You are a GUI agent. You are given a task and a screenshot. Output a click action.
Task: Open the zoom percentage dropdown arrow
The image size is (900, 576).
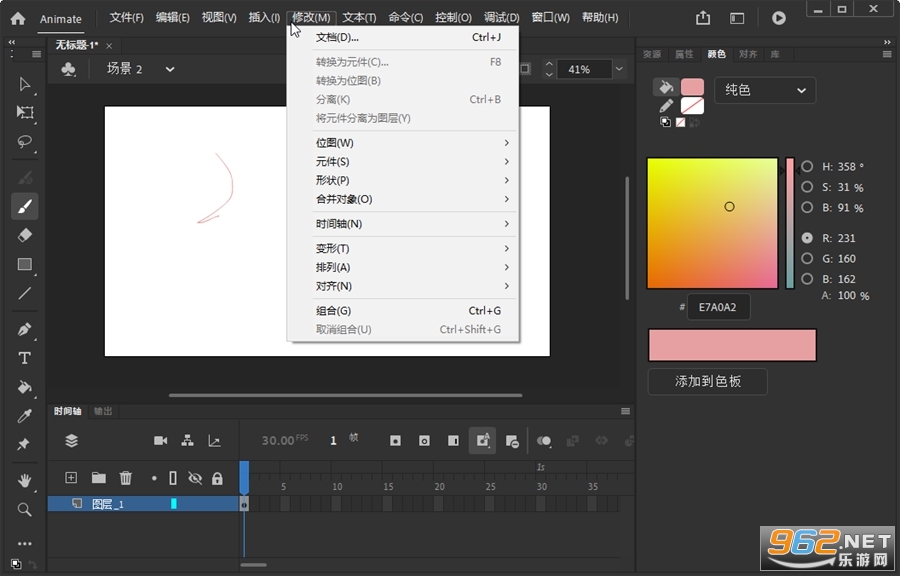point(619,69)
